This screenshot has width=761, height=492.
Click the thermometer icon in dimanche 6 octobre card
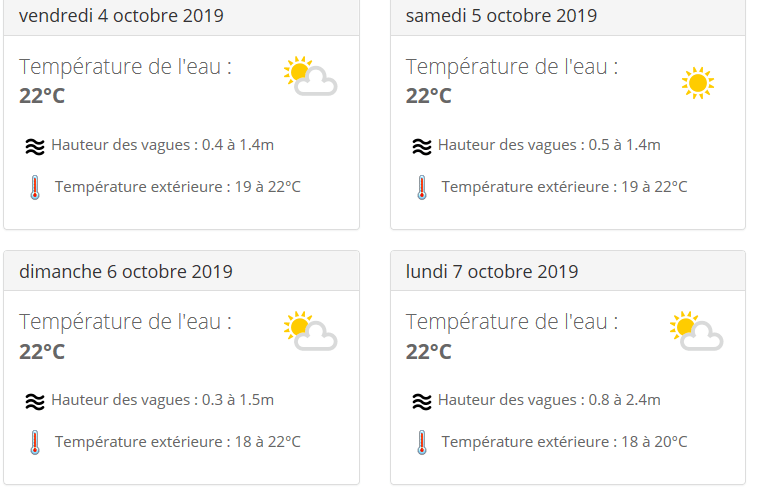pyautogui.click(x=35, y=442)
